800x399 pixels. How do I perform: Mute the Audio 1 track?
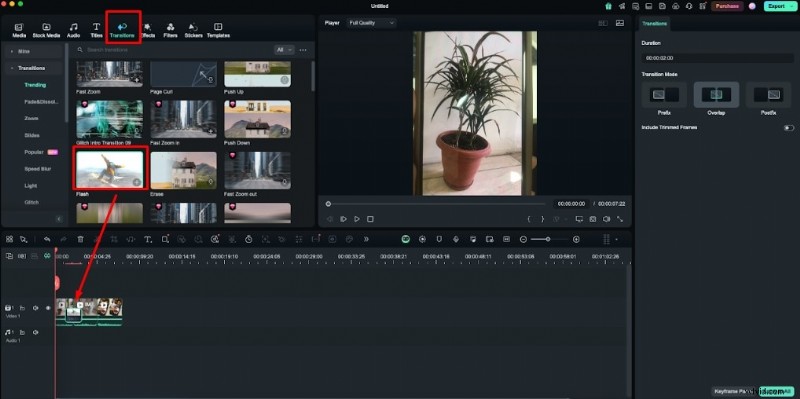pyautogui.click(x=36, y=333)
